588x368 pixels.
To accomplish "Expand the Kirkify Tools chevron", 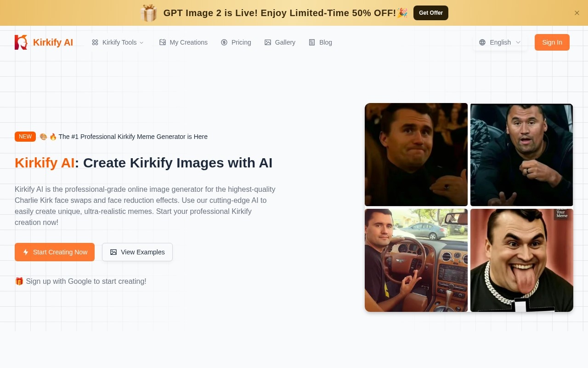I will point(141,42).
